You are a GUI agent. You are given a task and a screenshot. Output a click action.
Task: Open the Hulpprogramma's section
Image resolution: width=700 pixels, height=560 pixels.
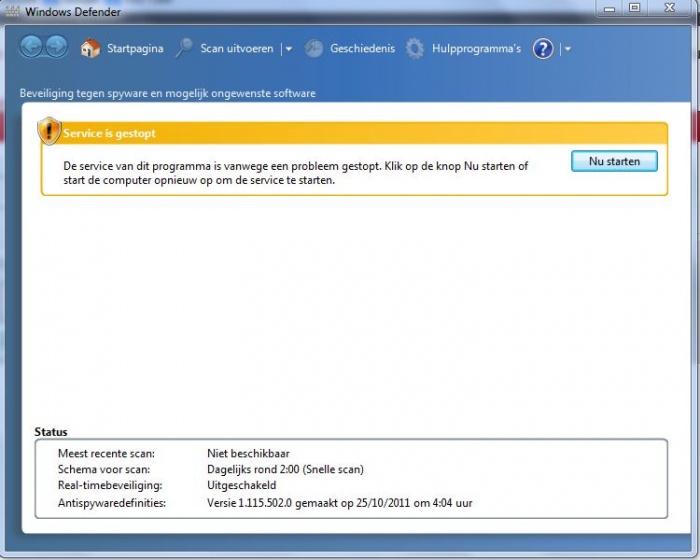tap(476, 49)
